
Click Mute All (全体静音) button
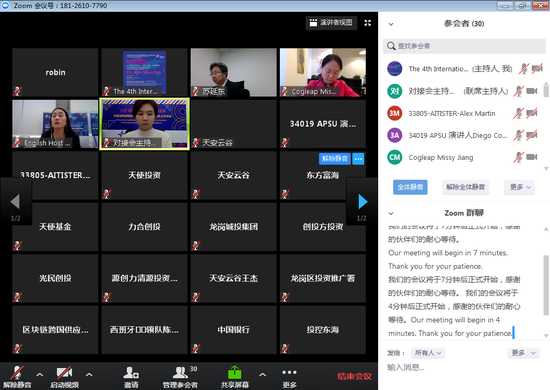click(x=410, y=187)
